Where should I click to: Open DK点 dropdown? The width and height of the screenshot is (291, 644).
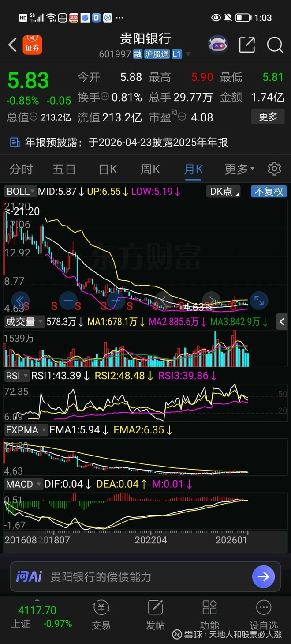224,191
